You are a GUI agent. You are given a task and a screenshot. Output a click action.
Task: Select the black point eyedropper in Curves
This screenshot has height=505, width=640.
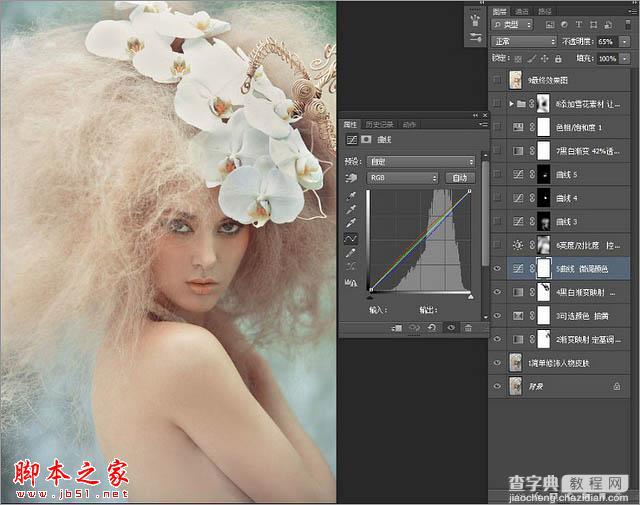pyautogui.click(x=351, y=196)
